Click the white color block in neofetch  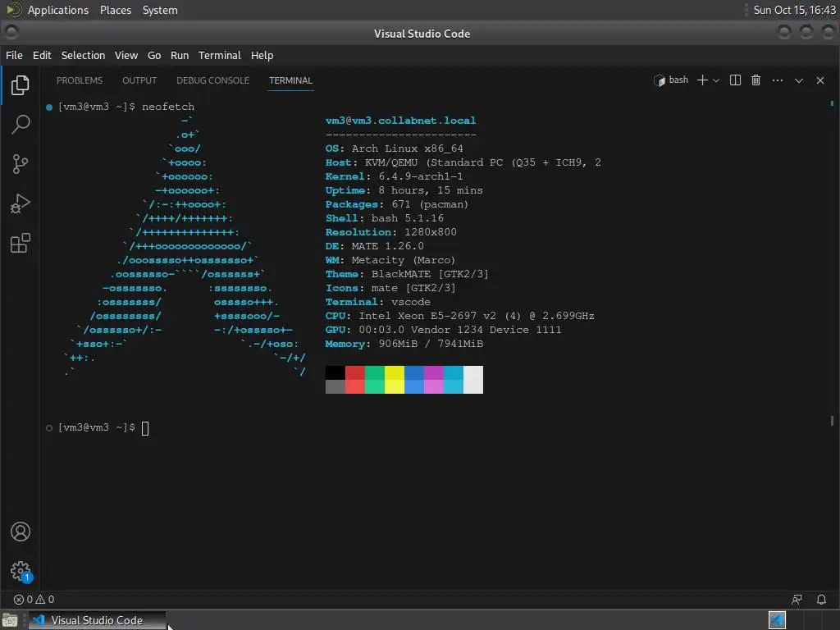point(473,379)
